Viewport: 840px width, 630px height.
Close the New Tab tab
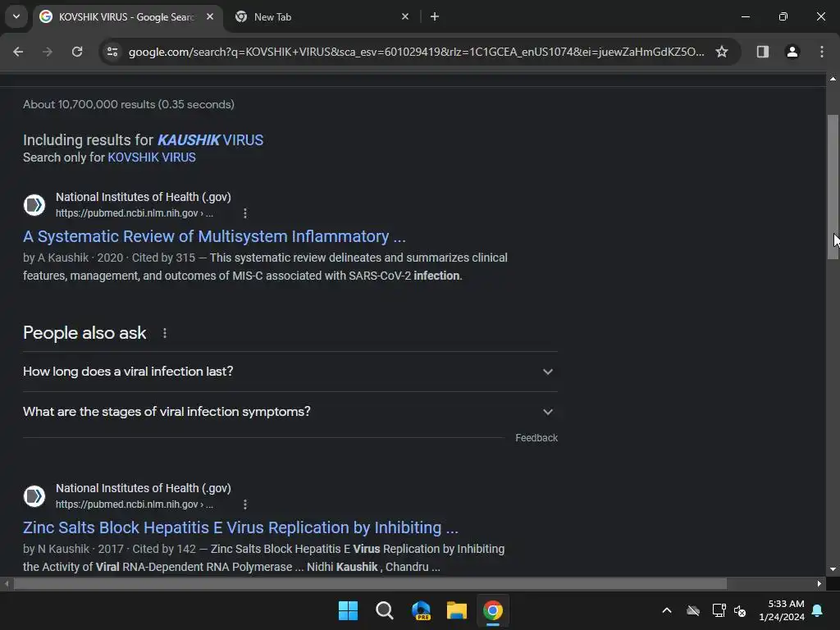coord(405,16)
